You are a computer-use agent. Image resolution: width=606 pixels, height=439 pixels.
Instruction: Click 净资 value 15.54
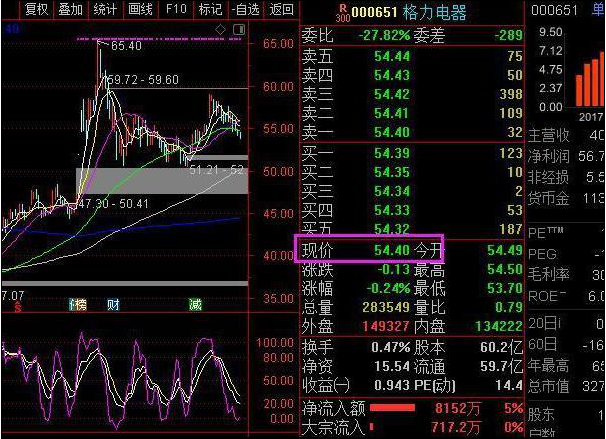[x=392, y=366]
